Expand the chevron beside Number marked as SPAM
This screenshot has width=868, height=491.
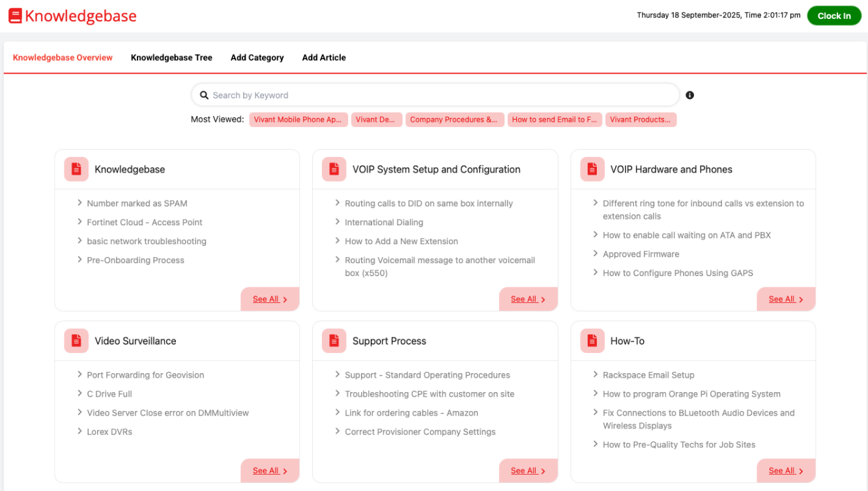point(80,203)
